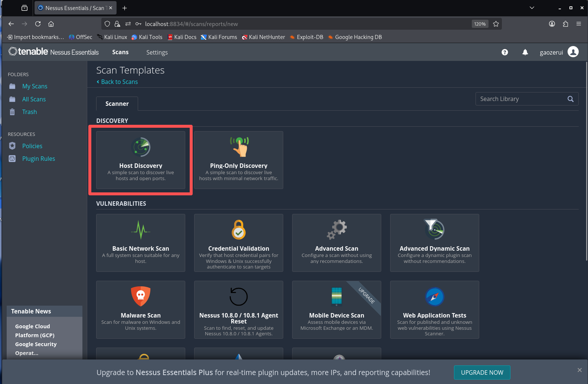
Task: Click the UPGRADE NOW button
Action: tap(482, 372)
